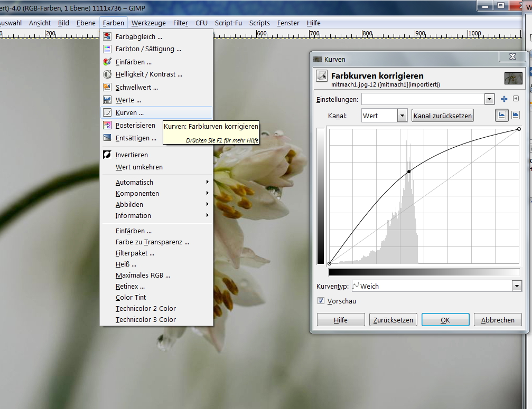
Task: Switch to linear histogram view icon
Action: [501, 116]
